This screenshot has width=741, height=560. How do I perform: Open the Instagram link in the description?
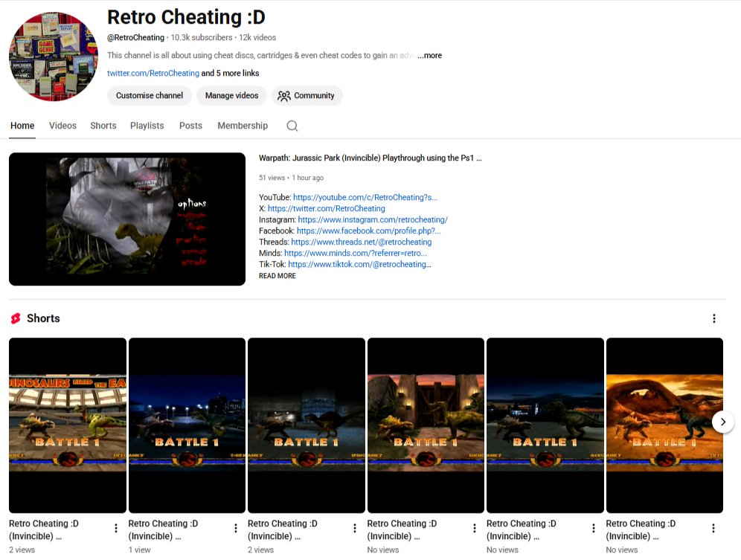point(373,219)
